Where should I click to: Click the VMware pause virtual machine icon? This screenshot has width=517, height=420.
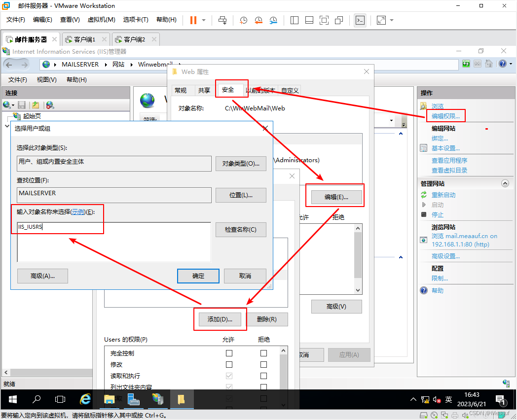[193, 20]
